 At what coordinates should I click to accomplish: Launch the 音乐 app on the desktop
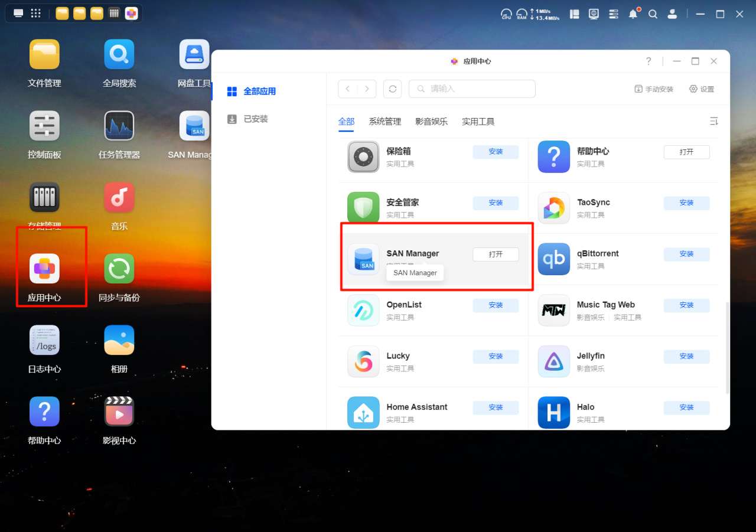click(119, 197)
